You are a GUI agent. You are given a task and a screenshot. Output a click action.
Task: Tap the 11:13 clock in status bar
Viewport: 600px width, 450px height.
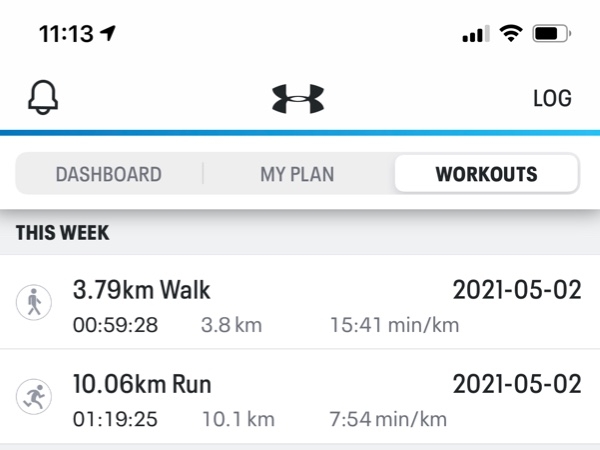(66, 34)
